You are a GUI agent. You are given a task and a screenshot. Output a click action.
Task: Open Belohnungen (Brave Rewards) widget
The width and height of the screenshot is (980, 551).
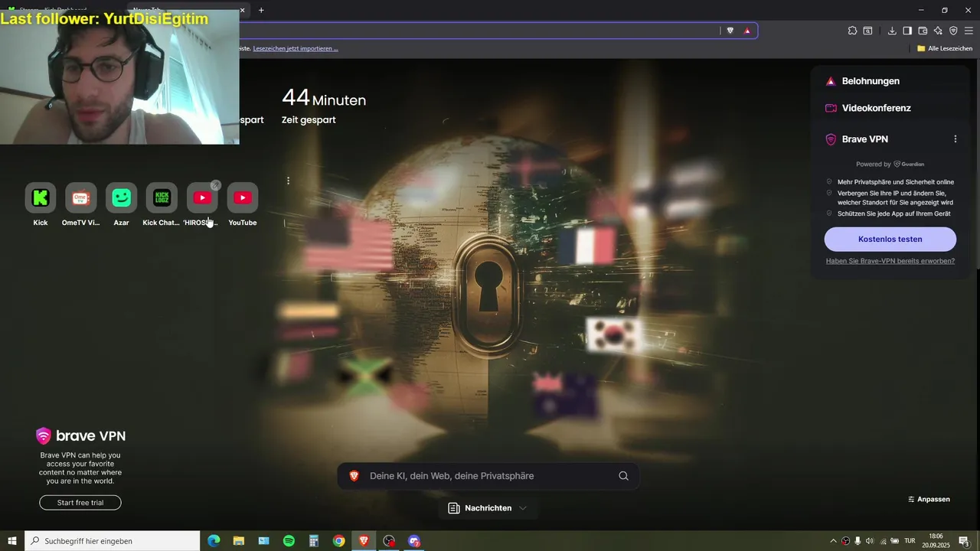click(863, 81)
